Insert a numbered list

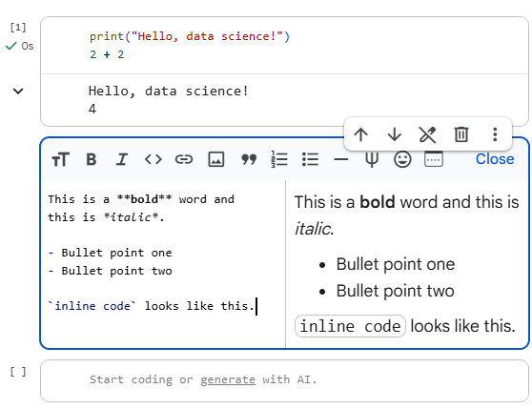coord(279,159)
